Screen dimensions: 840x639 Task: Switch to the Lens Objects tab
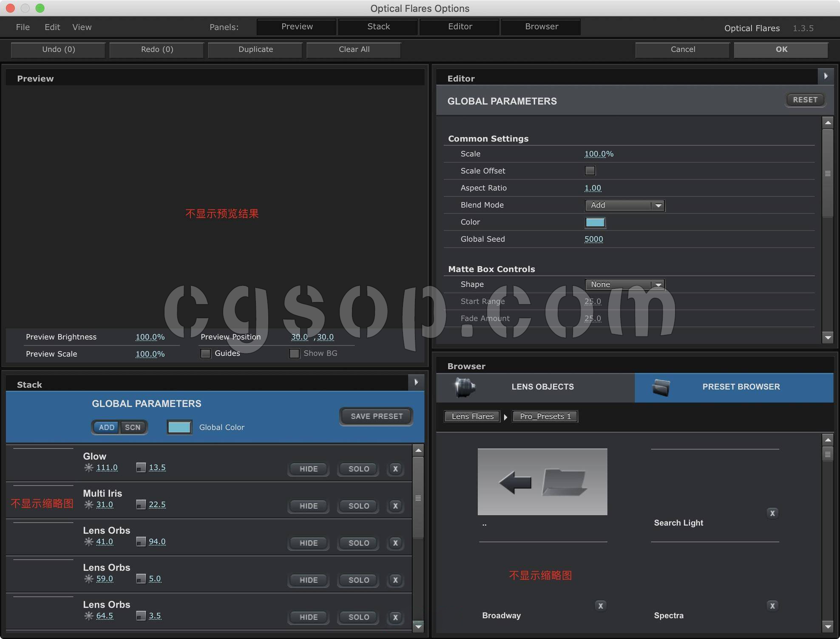(542, 387)
